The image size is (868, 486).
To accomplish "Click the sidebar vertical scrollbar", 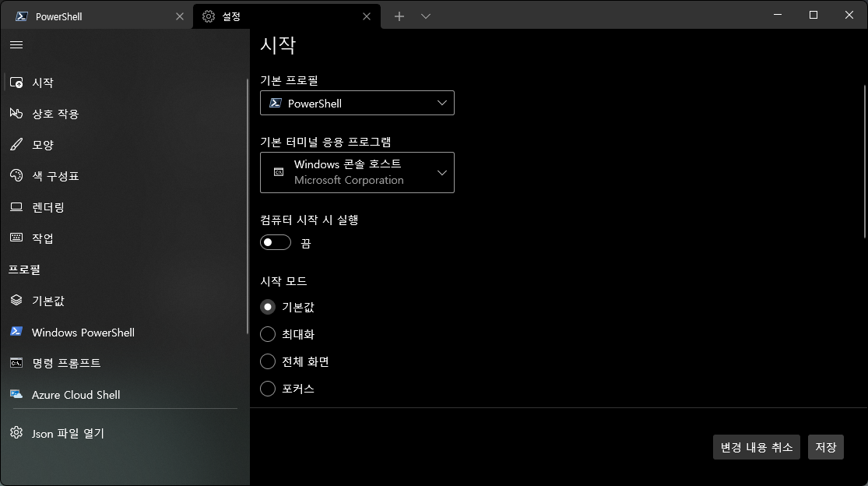I will click(x=248, y=206).
